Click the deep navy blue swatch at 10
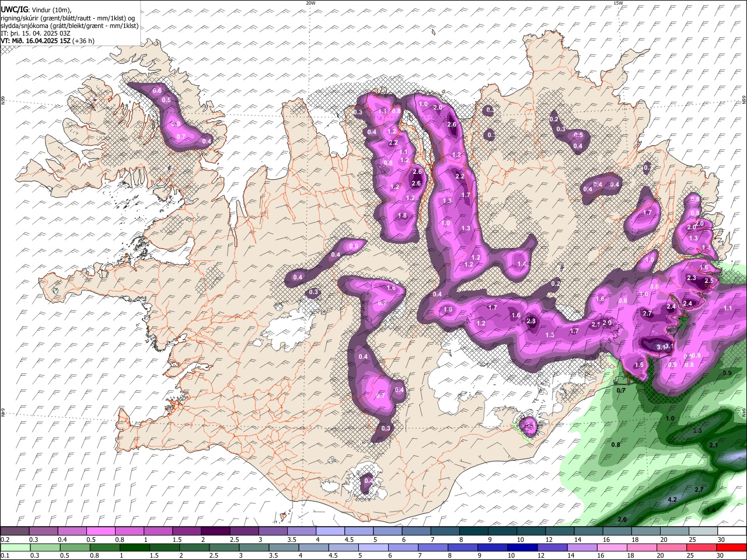 (521, 547)
